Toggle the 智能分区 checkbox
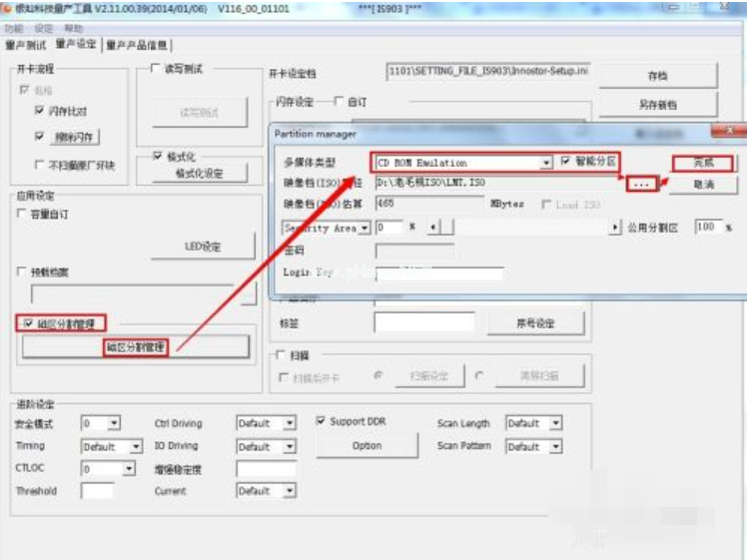The image size is (749, 560). (x=566, y=162)
